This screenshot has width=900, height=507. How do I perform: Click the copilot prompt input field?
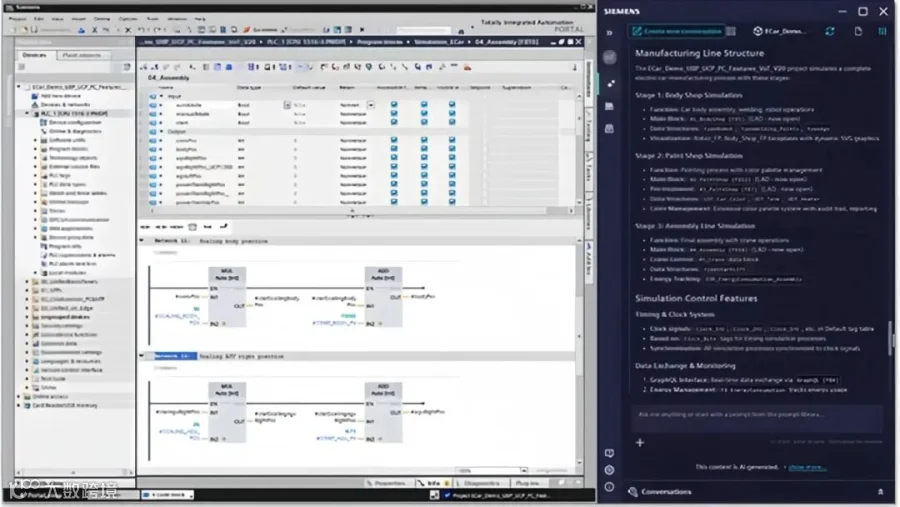click(757, 415)
